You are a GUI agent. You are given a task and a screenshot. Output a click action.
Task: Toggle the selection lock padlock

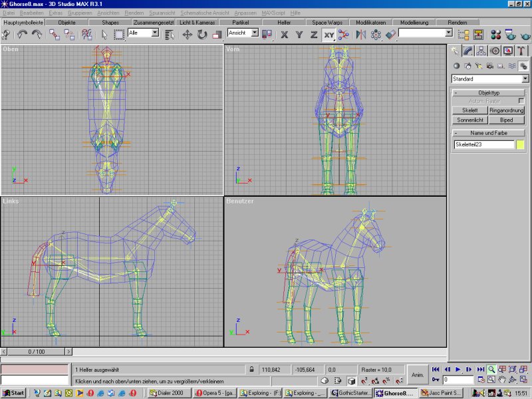click(251, 369)
